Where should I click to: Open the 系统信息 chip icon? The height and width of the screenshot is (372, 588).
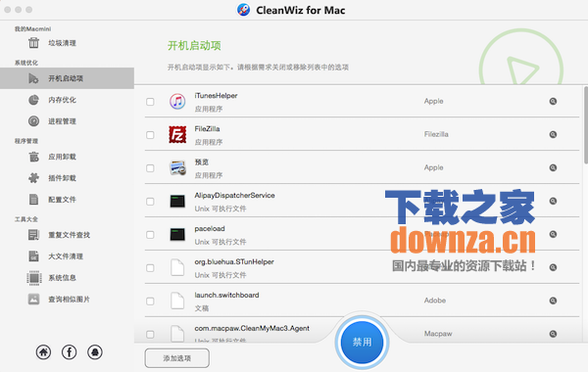[x=33, y=278]
